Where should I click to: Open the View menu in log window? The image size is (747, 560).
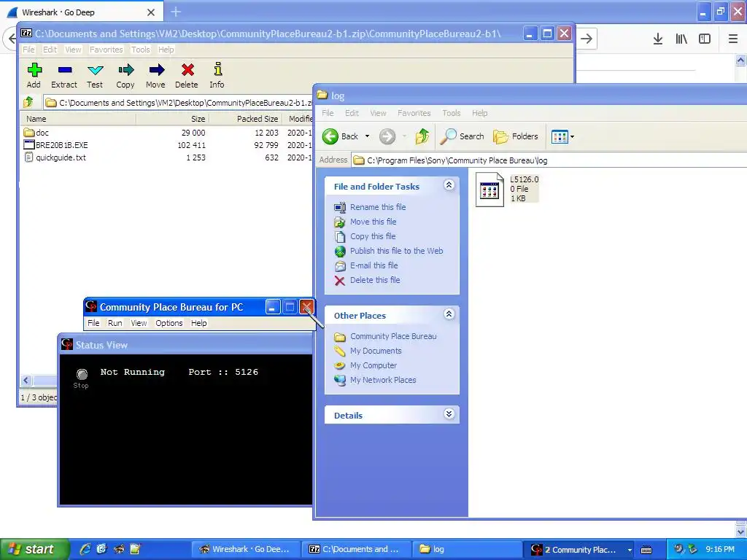[378, 113]
